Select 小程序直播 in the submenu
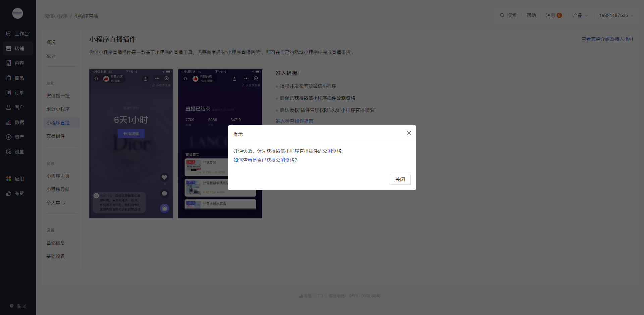 point(62,123)
